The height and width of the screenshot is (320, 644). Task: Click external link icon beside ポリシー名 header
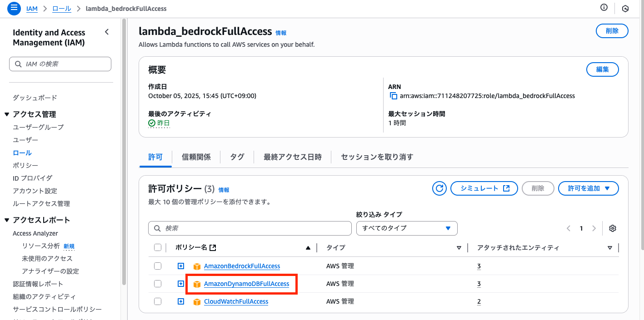click(213, 248)
